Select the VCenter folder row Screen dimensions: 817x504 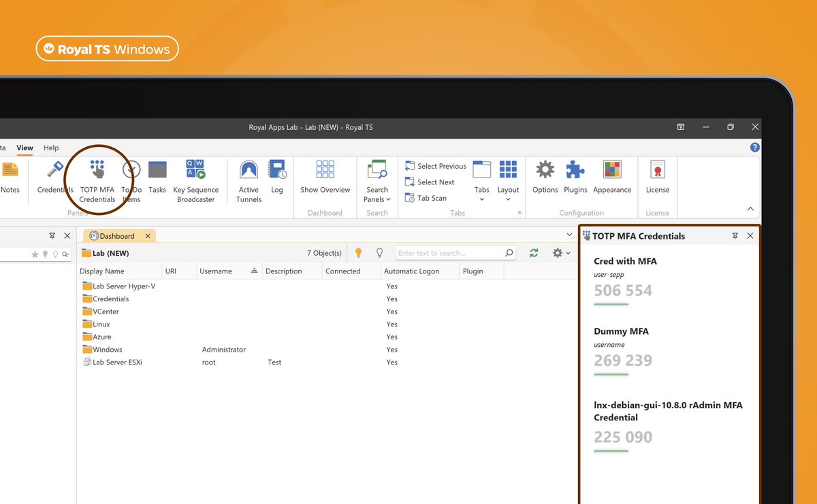tap(327, 312)
